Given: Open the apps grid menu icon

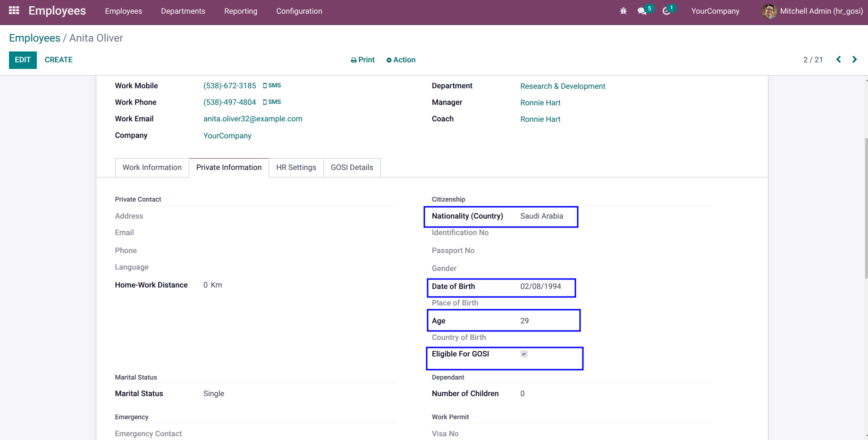Looking at the screenshot, I should pyautogui.click(x=14, y=10).
